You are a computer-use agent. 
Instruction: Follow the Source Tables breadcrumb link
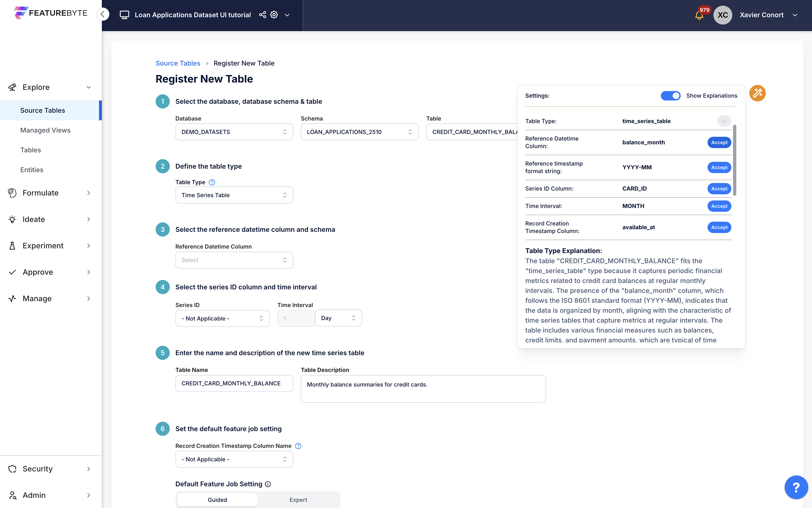(178, 63)
